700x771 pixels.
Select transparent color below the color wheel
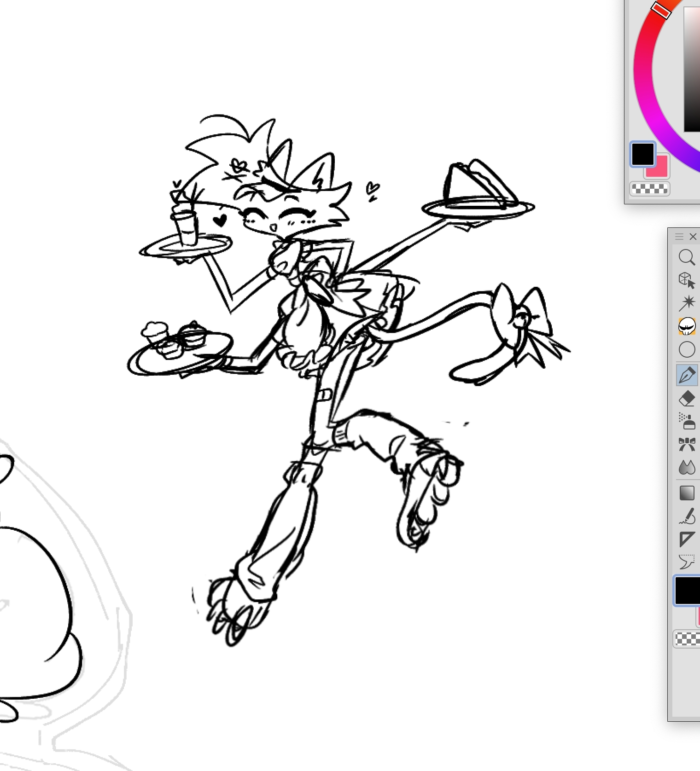click(x=649, y=189)
